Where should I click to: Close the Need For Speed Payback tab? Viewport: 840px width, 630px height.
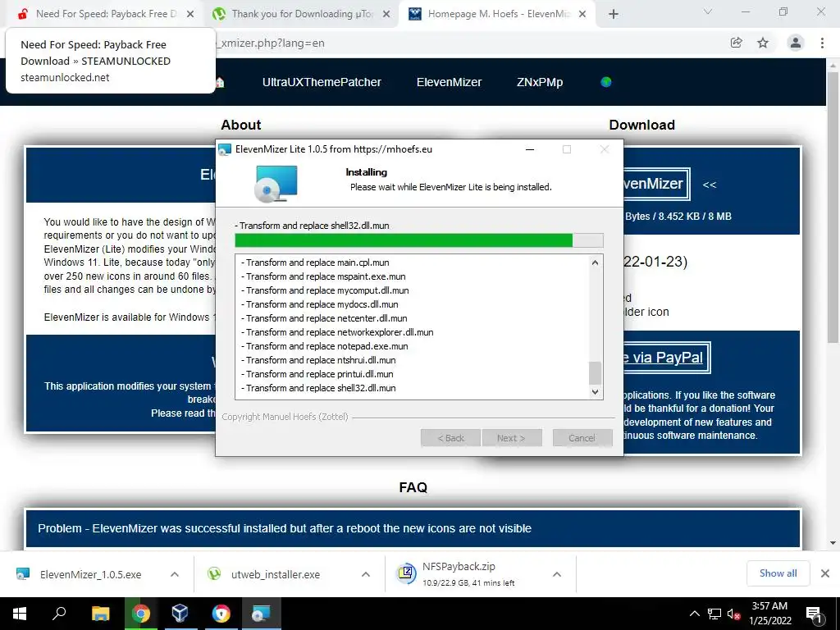coord(190,14)
